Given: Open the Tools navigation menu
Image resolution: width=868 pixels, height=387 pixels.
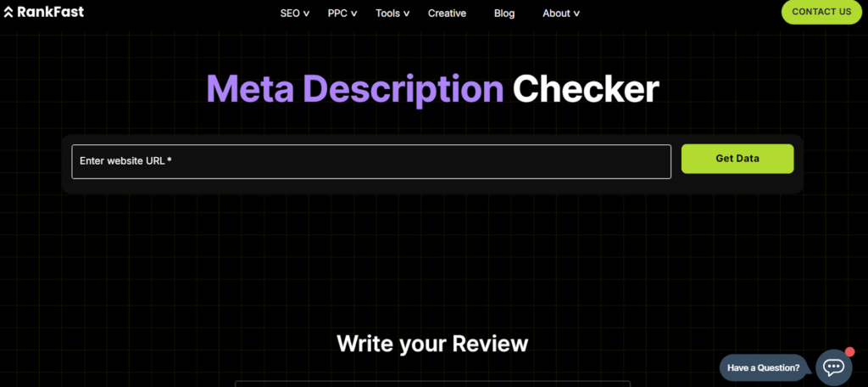Looking at the screenshot, I should (x=387, y=14).
